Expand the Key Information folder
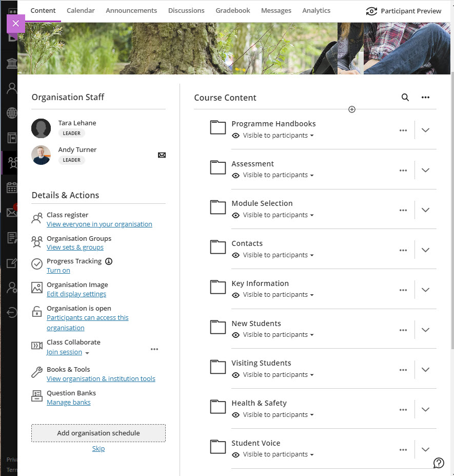Screen dimensions: 454x476 coord(425,290)
